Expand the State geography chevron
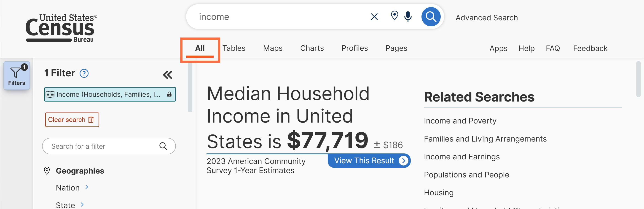Screen dimensions: 644x209 (82, 204)
